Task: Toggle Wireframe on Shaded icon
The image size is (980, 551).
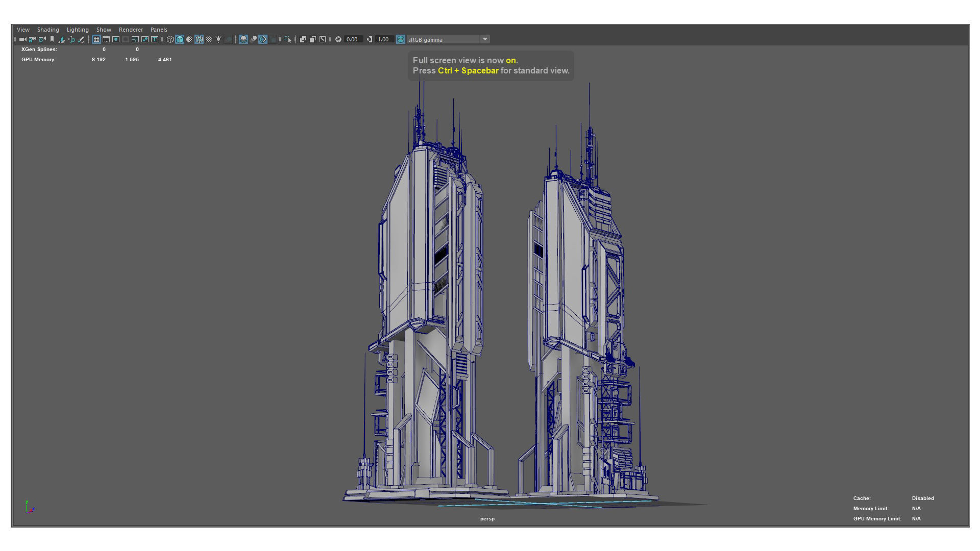Action: (199, 39)
